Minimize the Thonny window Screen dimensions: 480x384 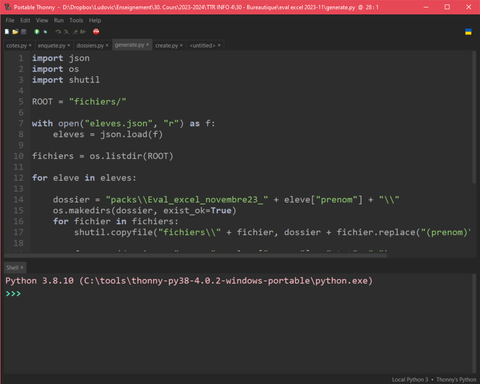426,7
